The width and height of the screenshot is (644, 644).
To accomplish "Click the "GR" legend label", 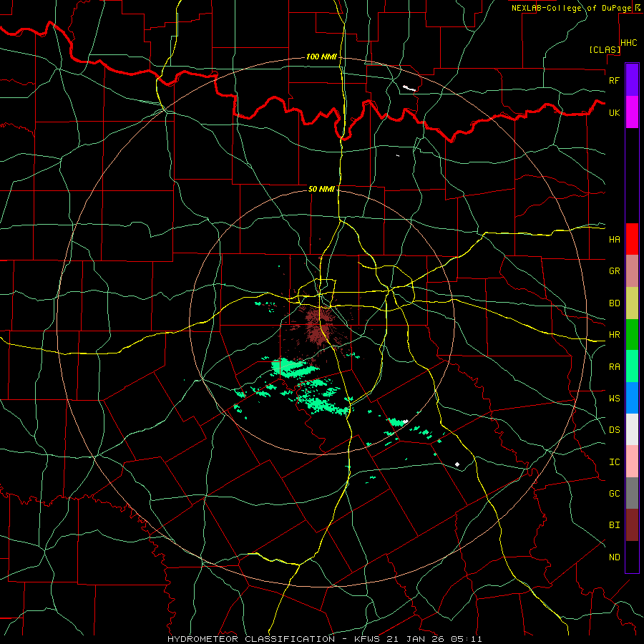I will coord(614,271).
